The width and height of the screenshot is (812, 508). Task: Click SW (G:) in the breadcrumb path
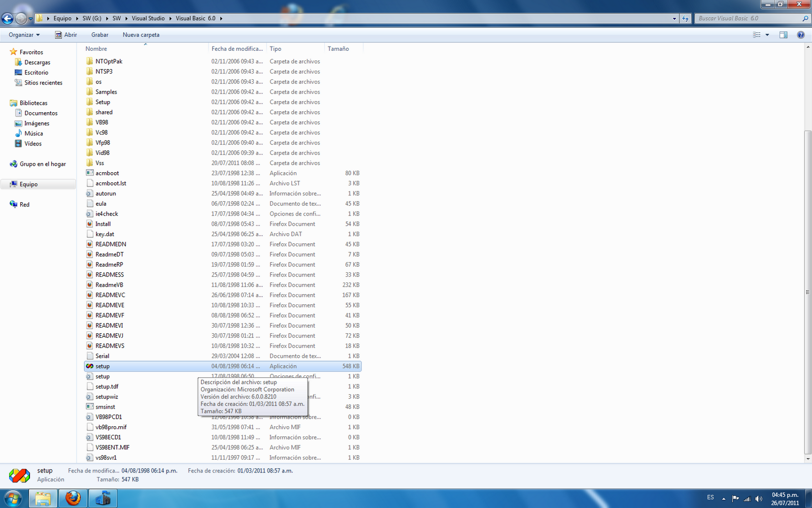(x=92, y=18)
